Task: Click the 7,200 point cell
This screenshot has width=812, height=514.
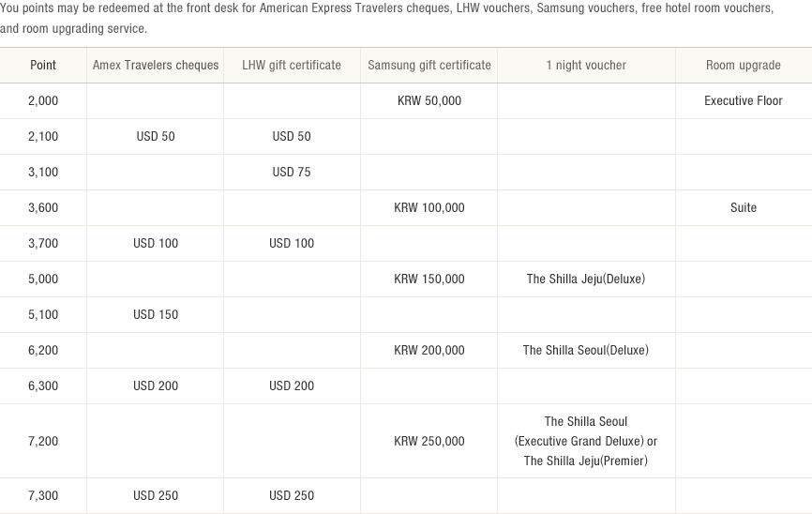Action: coord(43,442)
